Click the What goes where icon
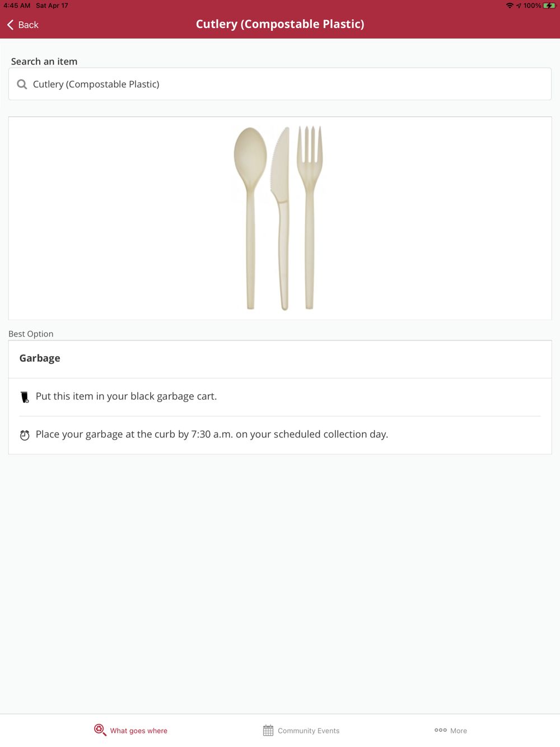The width and height of the screenshot is (560, 747). coord(100,730)
